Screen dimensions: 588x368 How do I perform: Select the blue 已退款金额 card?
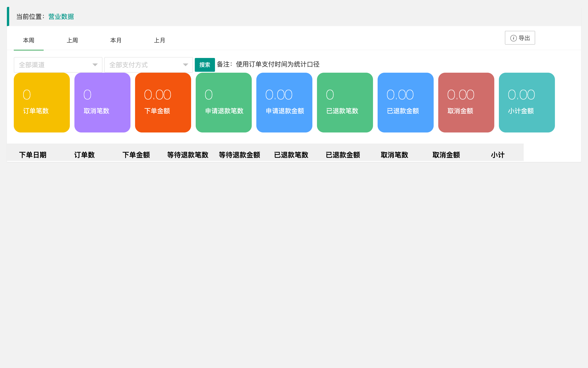coord(406,103)
